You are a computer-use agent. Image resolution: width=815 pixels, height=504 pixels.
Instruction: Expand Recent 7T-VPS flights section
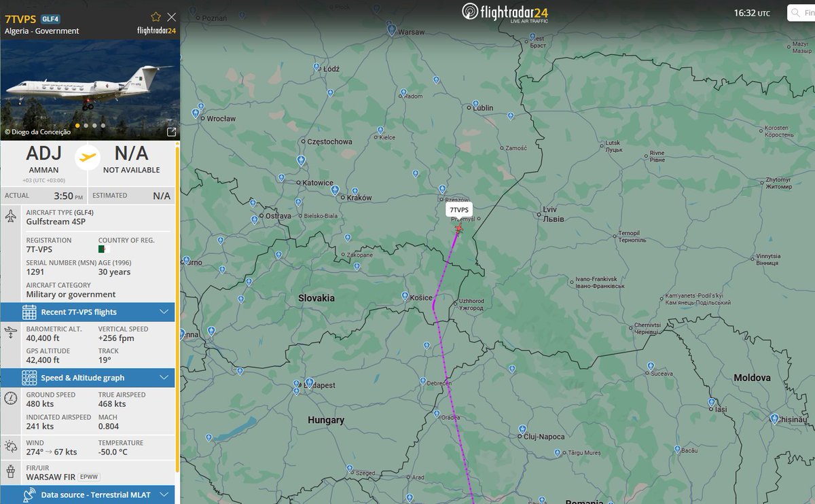tap(88, 312)
